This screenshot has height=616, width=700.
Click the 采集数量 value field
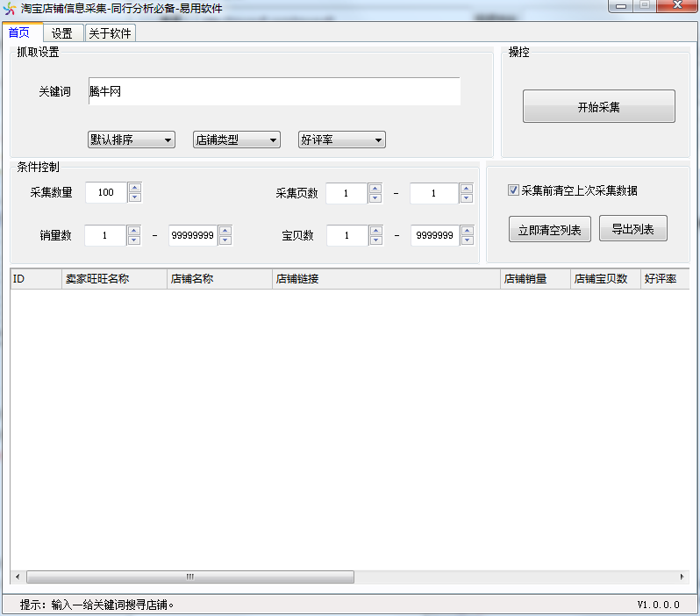(106, 192)
